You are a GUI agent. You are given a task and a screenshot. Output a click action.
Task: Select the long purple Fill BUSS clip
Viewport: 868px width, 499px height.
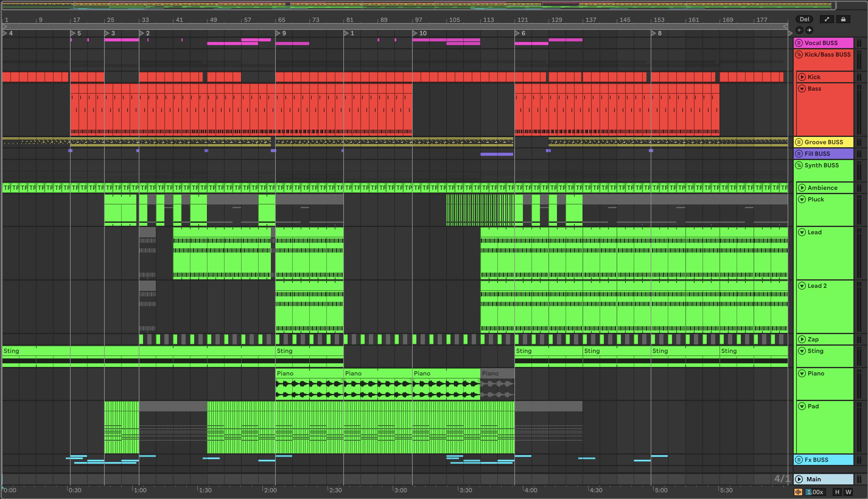497,154
